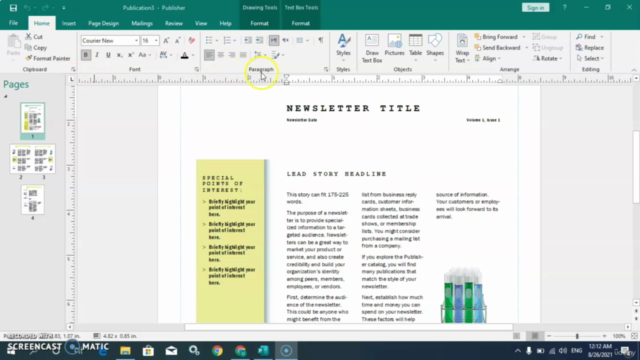Toggle Align Left paragraph setting
This screenshot has width=640, height=360.
click(x=209, y=55)
